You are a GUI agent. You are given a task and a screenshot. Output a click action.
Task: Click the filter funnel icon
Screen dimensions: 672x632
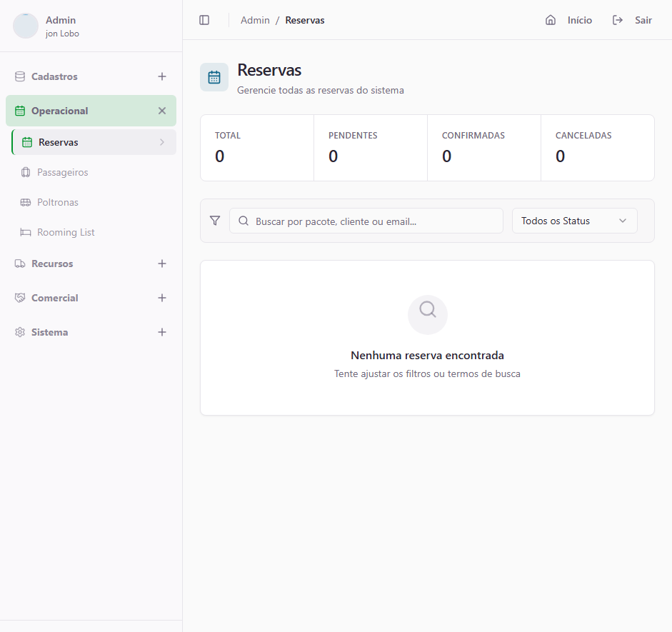(x=215, y=221)
